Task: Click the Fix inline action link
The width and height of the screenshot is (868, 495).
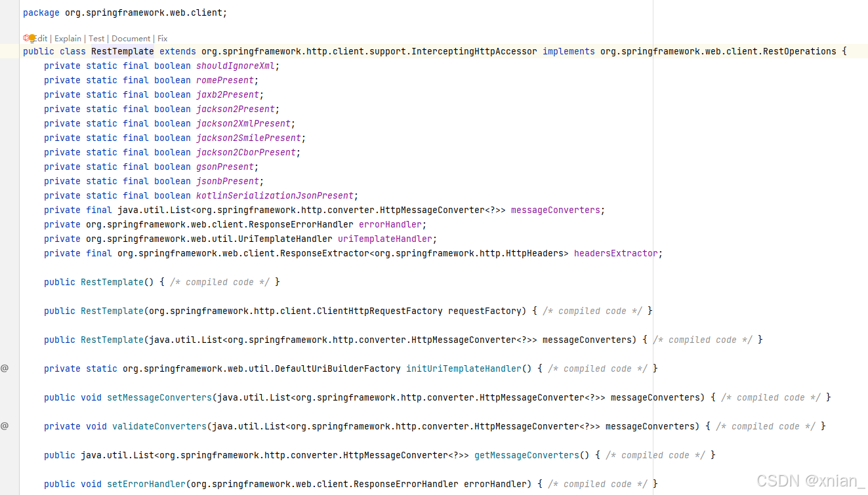Action: (x=161, y=38)
